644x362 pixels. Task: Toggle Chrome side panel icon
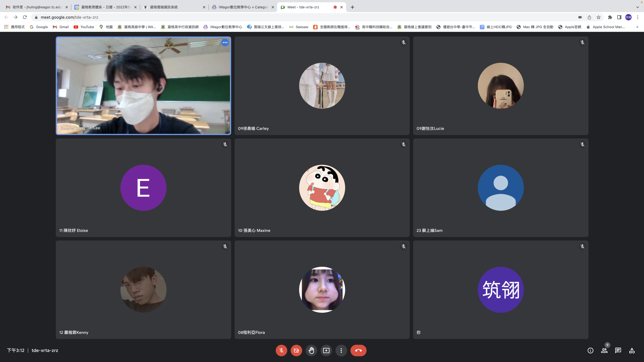[619, 17]
